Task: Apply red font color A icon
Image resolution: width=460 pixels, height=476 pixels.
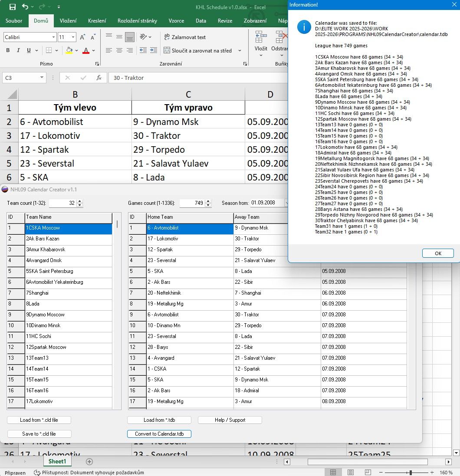Action: pos(86,50)
